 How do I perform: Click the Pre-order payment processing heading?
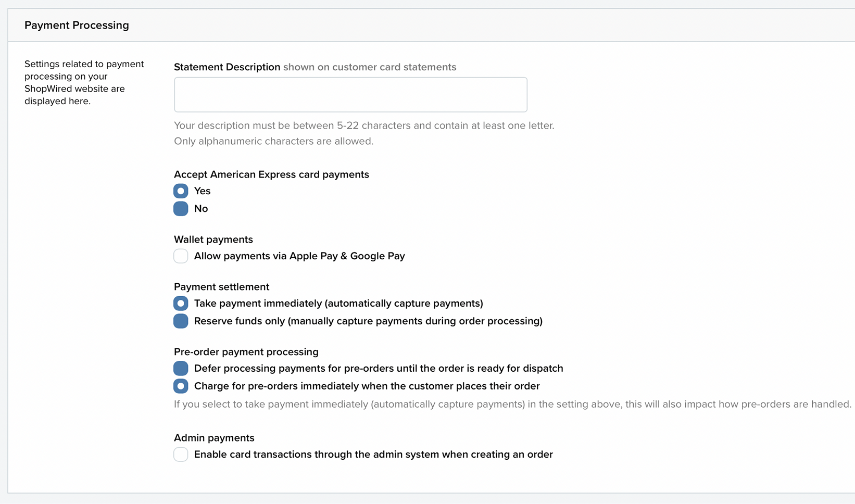[246, 352]
